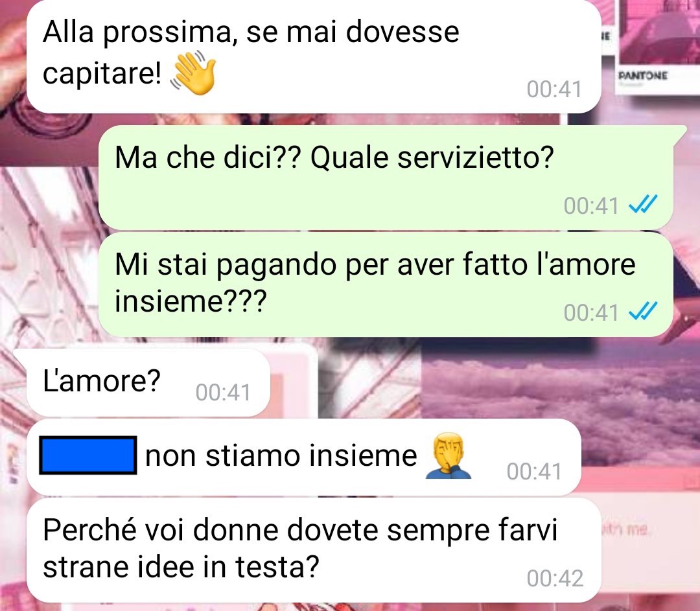Tap the PANTONE label in the wallpaper
Viewport: 700px width, 611px height.
tap(643, 75)
